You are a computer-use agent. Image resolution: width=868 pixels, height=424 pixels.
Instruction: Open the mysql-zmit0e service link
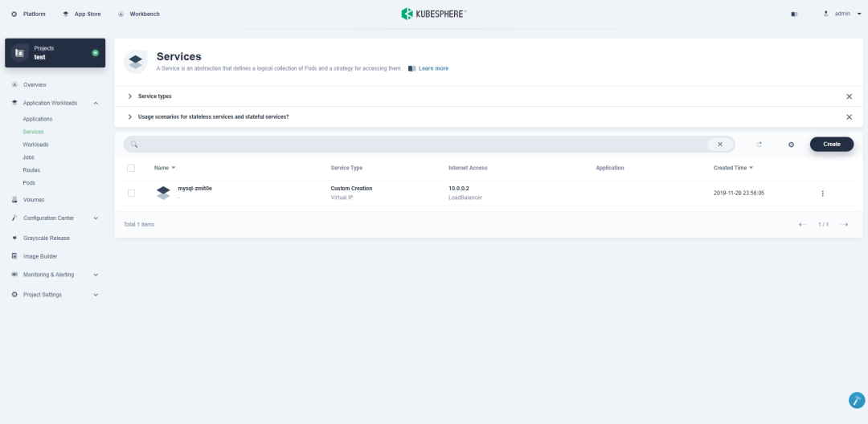tap(194, 189)
